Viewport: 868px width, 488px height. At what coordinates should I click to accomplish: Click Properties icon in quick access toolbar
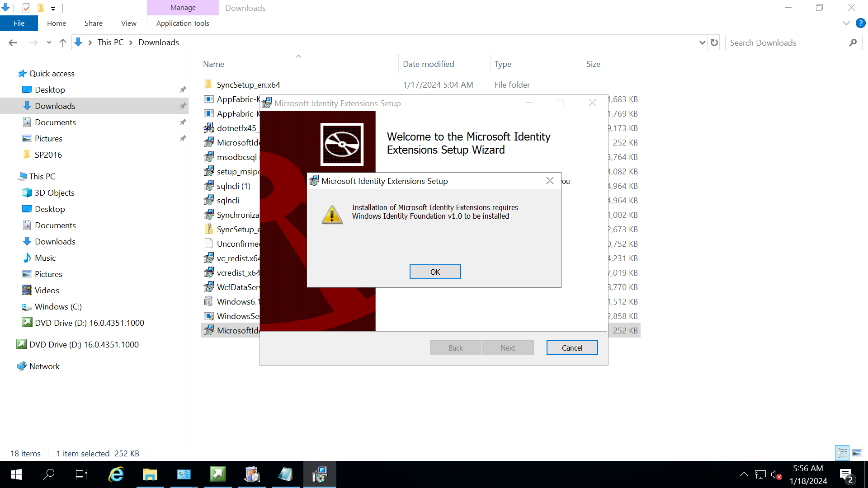click(26, 8)
